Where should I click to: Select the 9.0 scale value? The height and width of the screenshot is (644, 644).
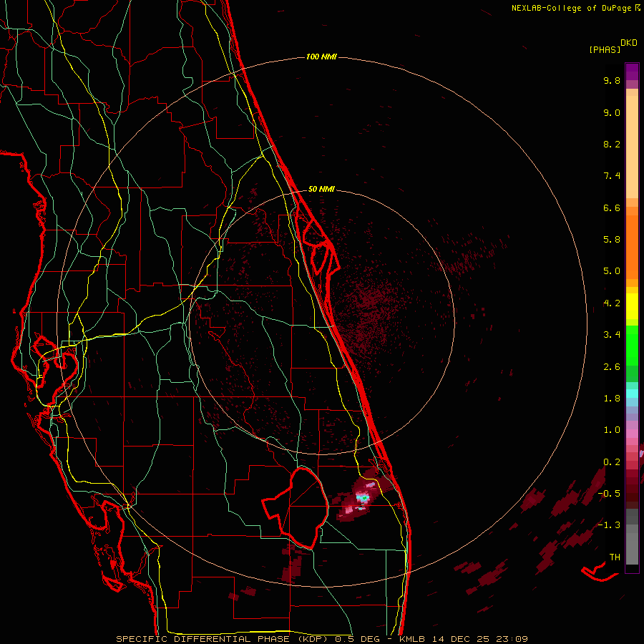tap(612, 112)
